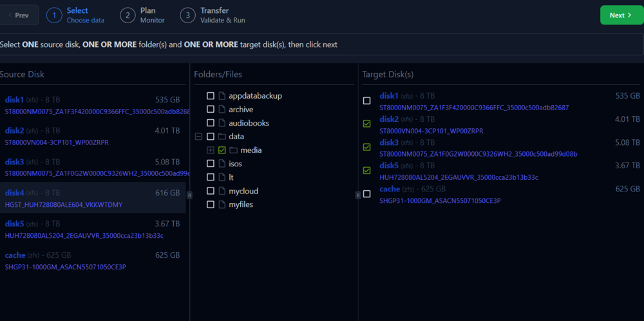
Task: Tick the appdatabackup checkbox
Action: point(211,96)
